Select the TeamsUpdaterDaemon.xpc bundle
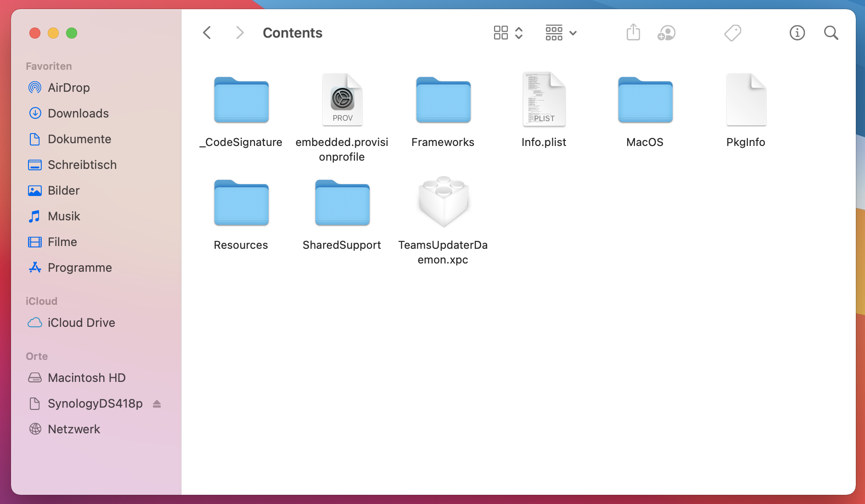The width and height of the screenshot is (865, 504). coord(443,203)
